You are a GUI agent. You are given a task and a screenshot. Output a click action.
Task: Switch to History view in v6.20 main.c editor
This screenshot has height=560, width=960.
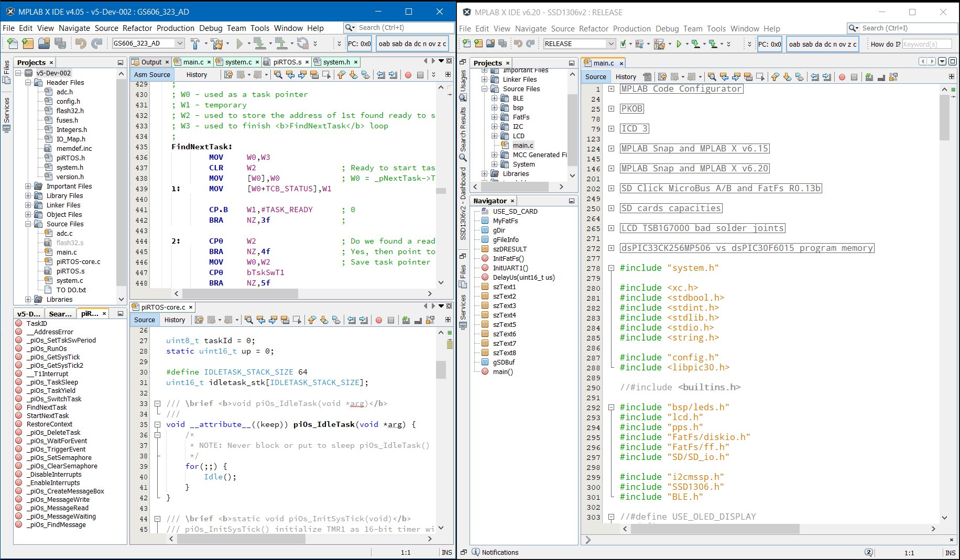[626, 77]
